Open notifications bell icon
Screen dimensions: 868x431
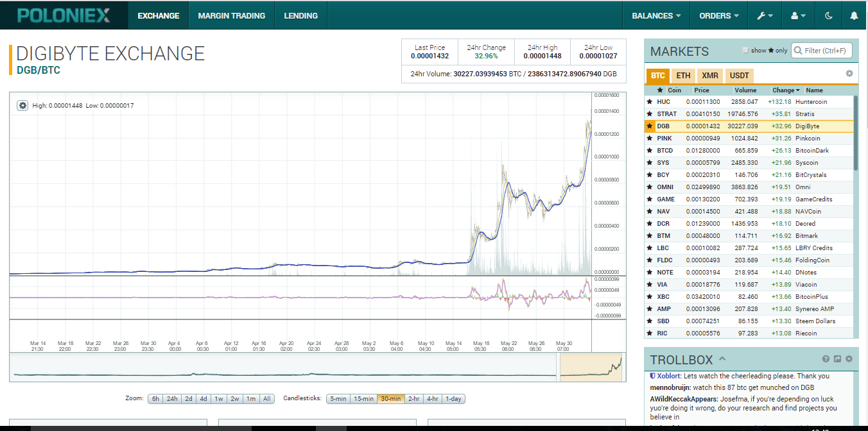(854, 15)
